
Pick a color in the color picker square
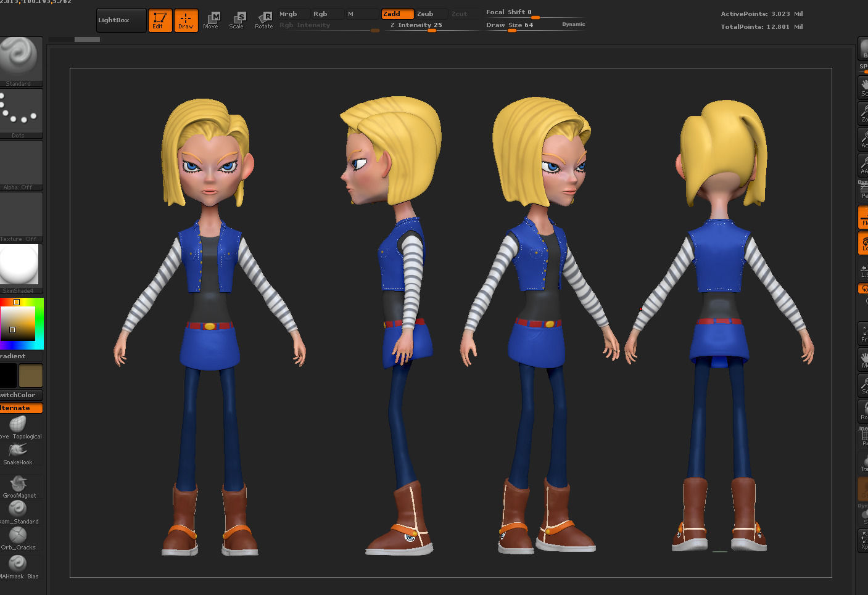[17, 323]
